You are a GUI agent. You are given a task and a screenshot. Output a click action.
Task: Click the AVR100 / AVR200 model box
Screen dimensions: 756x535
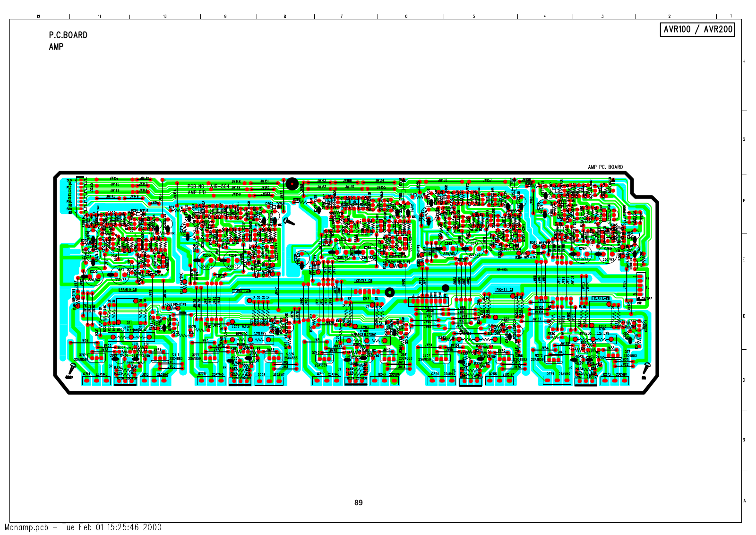pos(697,29)
